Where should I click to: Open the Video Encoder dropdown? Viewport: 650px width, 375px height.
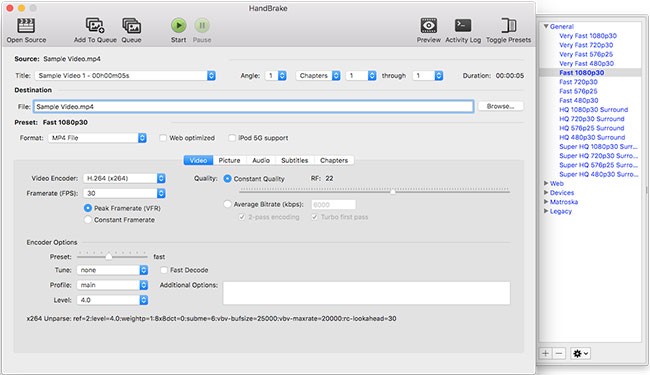tap(124, 179)
